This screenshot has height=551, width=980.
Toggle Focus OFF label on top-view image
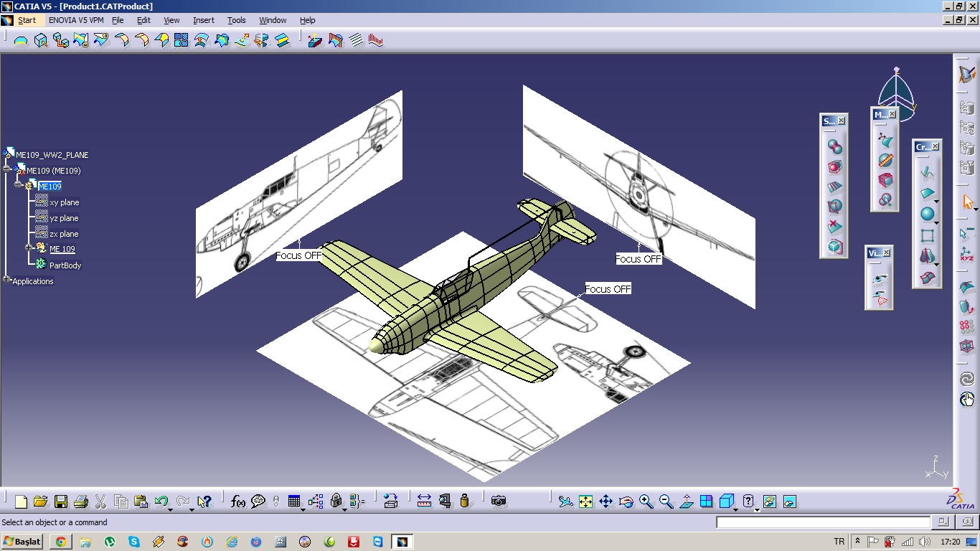click(x=608, y=289)
